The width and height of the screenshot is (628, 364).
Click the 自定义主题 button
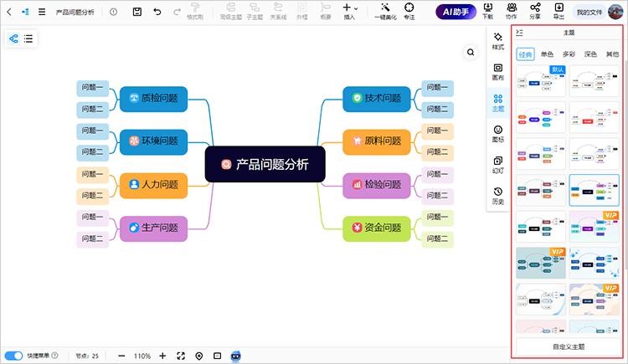pyautogui.click(x=569, y=346)
